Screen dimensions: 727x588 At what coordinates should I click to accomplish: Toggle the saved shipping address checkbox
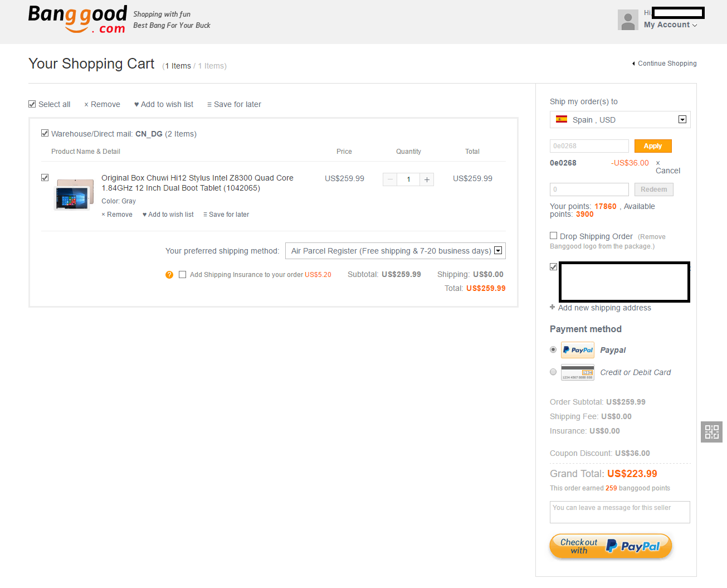[554, 267]
